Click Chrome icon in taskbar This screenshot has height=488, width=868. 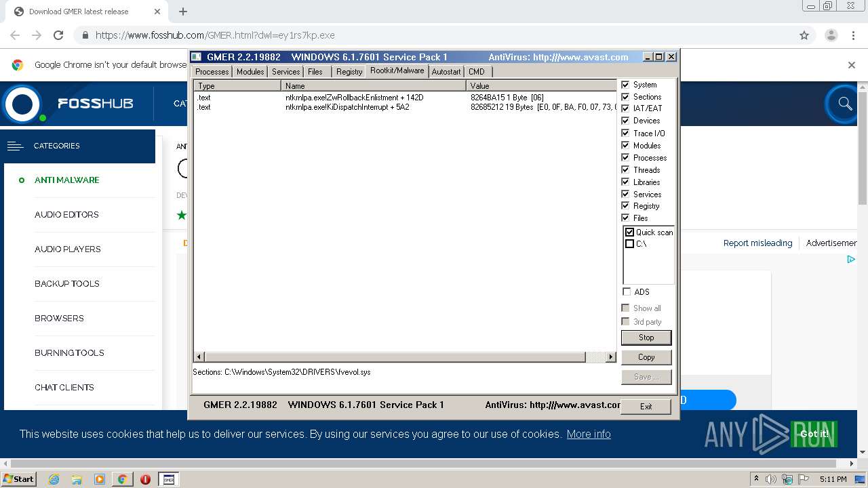click(122, 479)
